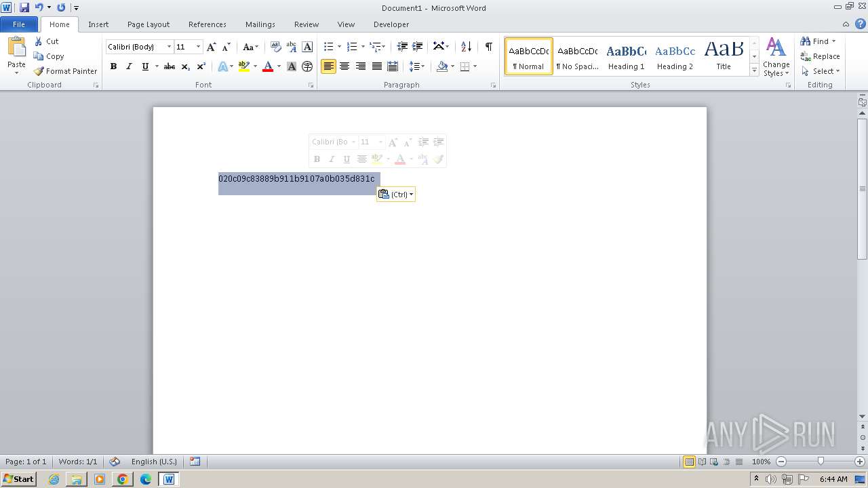Screen dimensions: 868x488
Task: Undo the last action
Action: pos(39,7)
